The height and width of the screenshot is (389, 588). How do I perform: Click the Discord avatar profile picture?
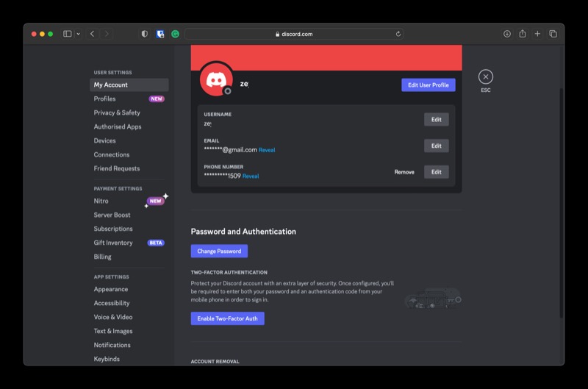tap(216, 79)
